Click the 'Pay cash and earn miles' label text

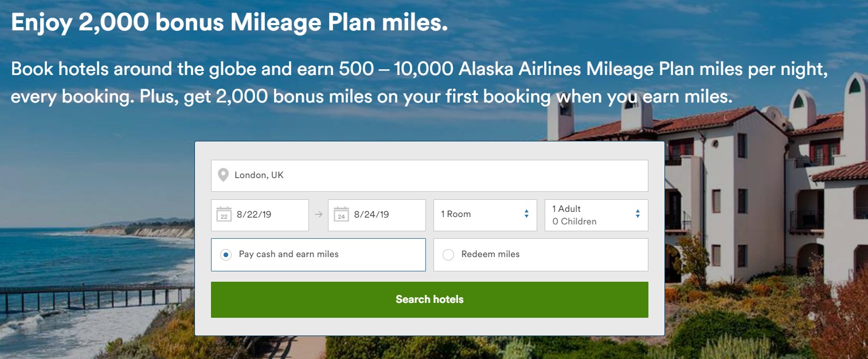tap(288, 254)
